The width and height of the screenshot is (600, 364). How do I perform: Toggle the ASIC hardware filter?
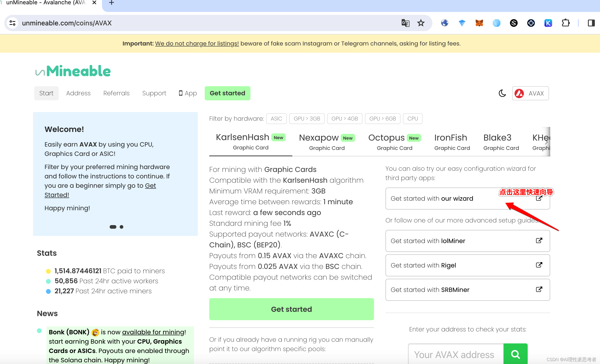tap(276, 119)
